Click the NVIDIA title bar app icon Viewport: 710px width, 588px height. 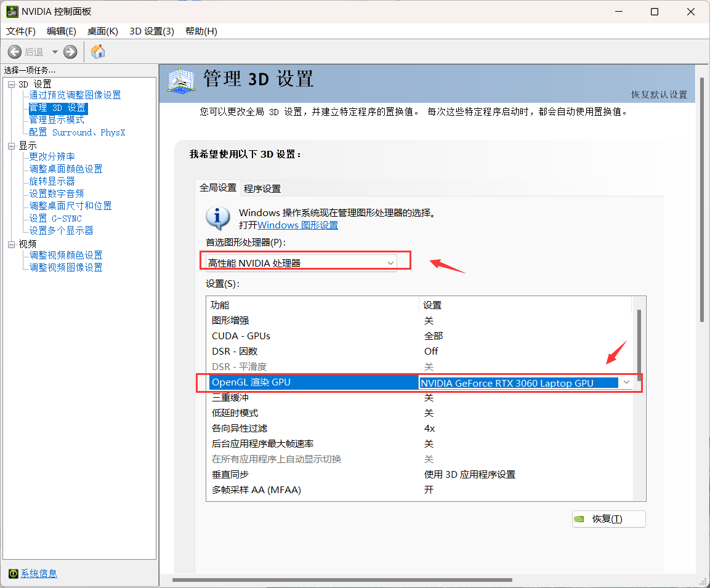[x=12, y=11]
